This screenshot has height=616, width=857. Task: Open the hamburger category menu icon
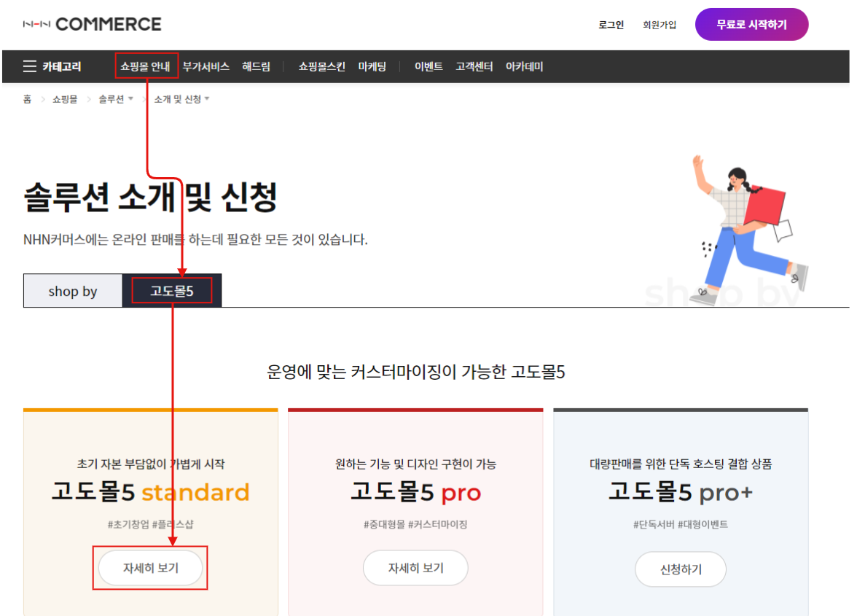[29, 66]
